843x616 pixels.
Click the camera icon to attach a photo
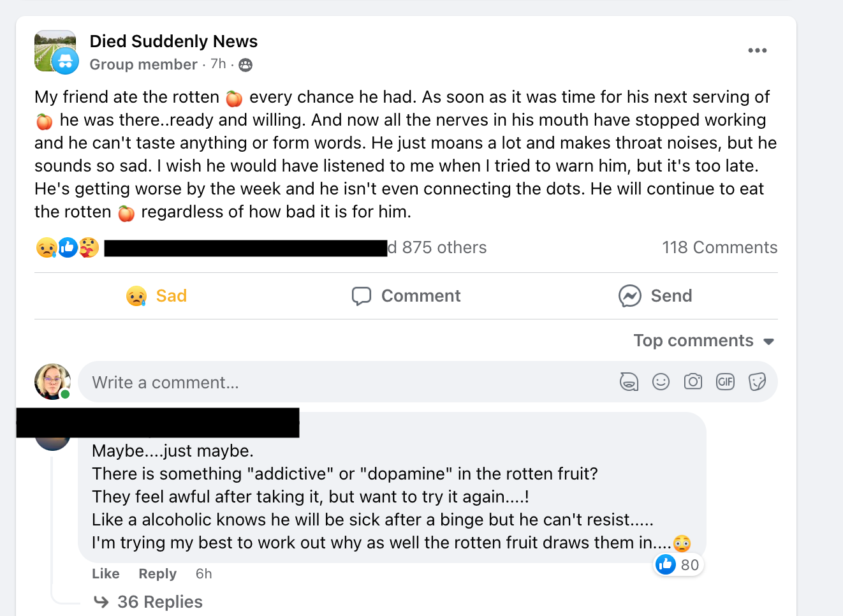point(693,382)
